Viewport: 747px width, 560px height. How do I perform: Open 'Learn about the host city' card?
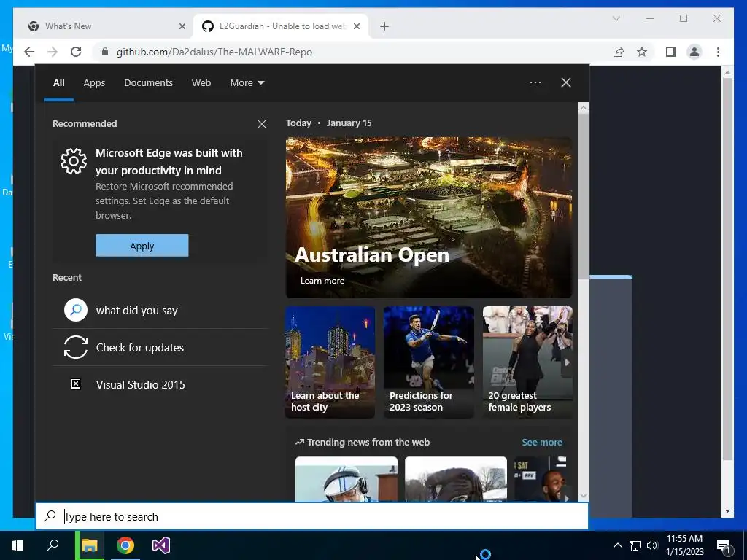point(330,362)
